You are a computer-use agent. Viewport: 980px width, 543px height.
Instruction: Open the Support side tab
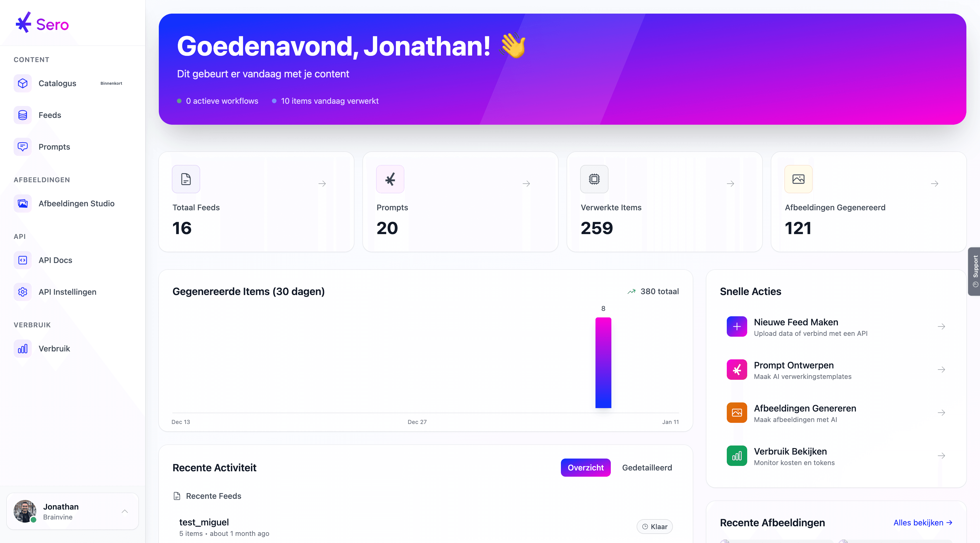pos(975,271)
